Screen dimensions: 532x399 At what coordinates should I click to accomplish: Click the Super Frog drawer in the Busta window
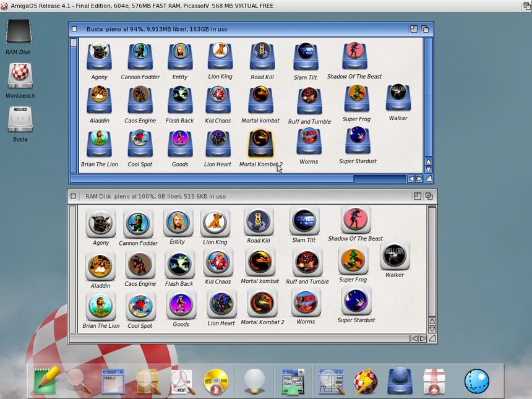pyautogui.click(x=357, y=99)
